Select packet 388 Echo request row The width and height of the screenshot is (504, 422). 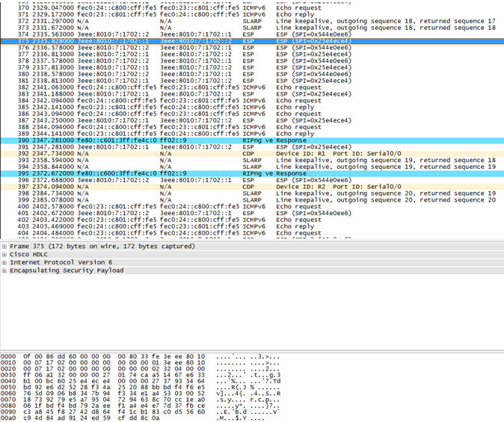tap(252, 127)
